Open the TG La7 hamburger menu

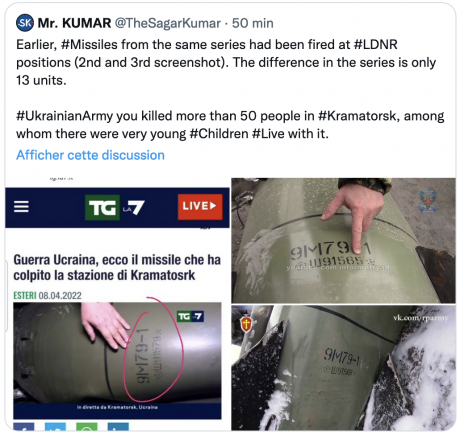(21, 207)
